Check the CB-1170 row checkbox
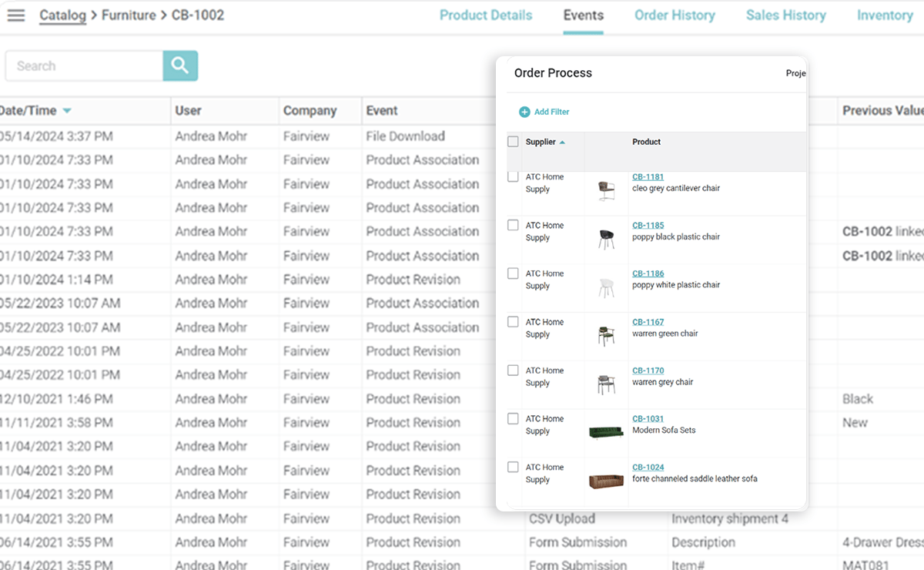Screen dimensions: 924x570 pyautogui.click(x=513, y=370)
